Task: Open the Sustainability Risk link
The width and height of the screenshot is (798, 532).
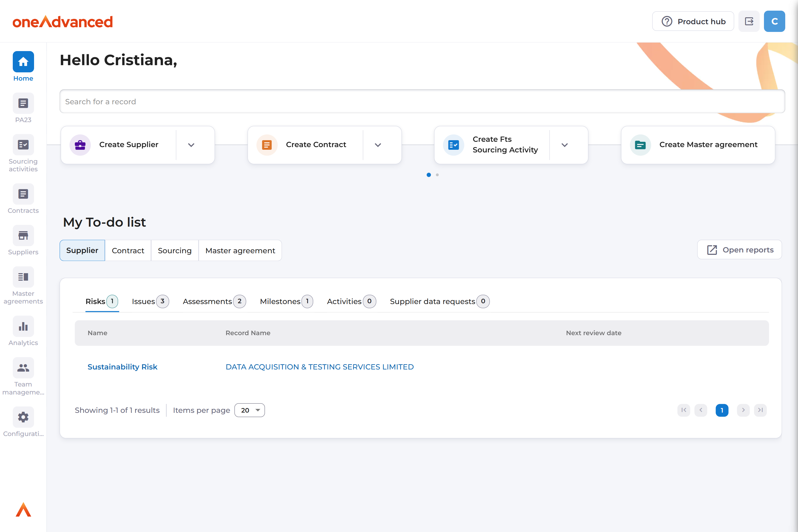Action: (122, 367)
